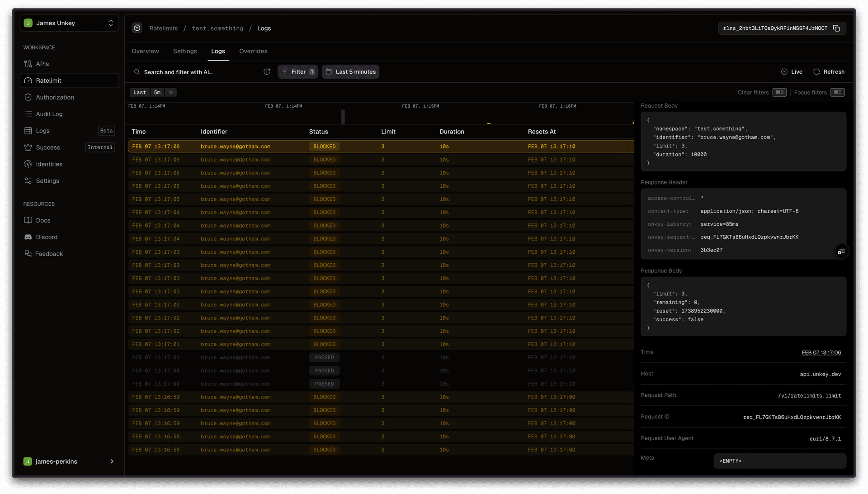The width and height of the screenshot is (868, 494).
Task: Click the bar in the timeline chart
Action: 343,117
